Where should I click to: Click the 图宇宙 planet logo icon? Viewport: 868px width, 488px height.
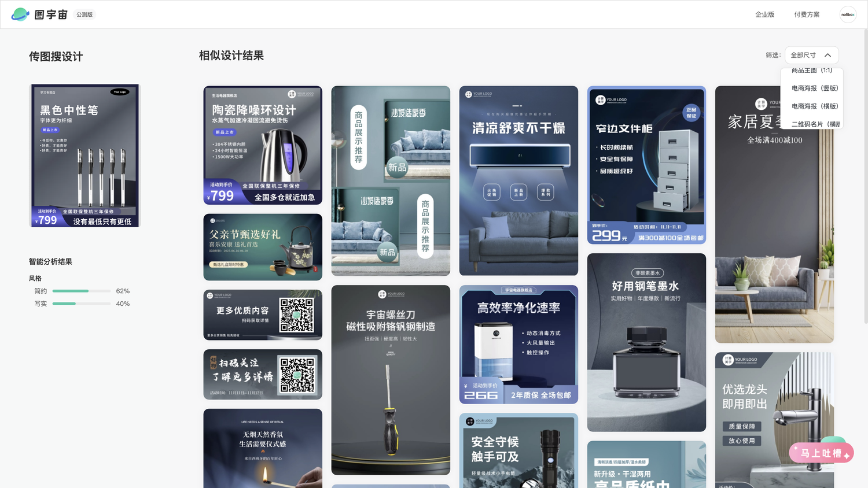pos(20,14)
